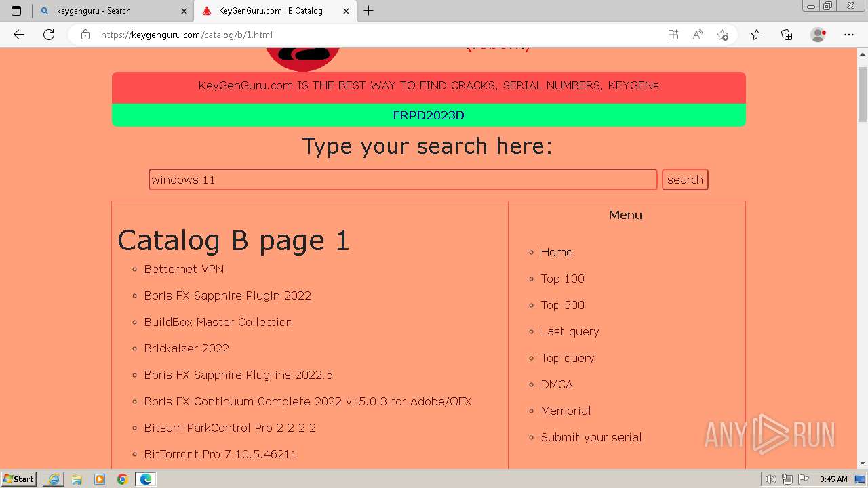This screenshot has width=868, height=488.
Task: Click the search field containing windows 11
Action: pyautogui.click(x=403, y=180)
